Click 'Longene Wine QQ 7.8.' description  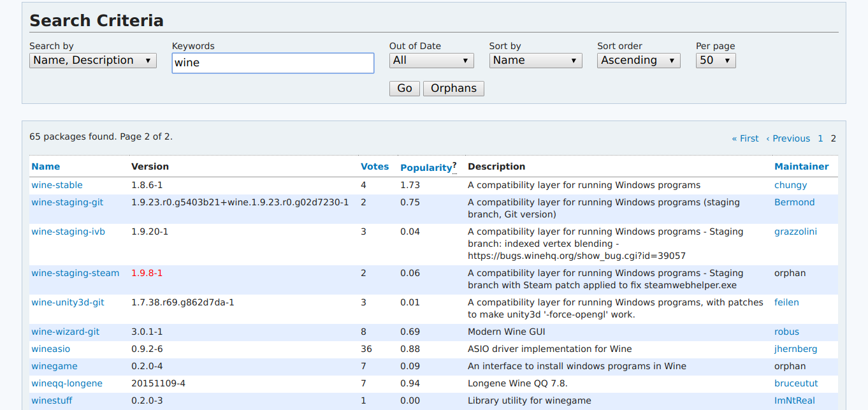[x=517, y=383]
